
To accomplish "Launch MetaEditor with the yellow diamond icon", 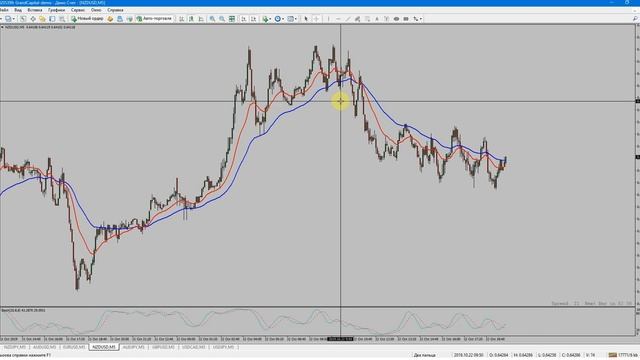I will point(110,19).
